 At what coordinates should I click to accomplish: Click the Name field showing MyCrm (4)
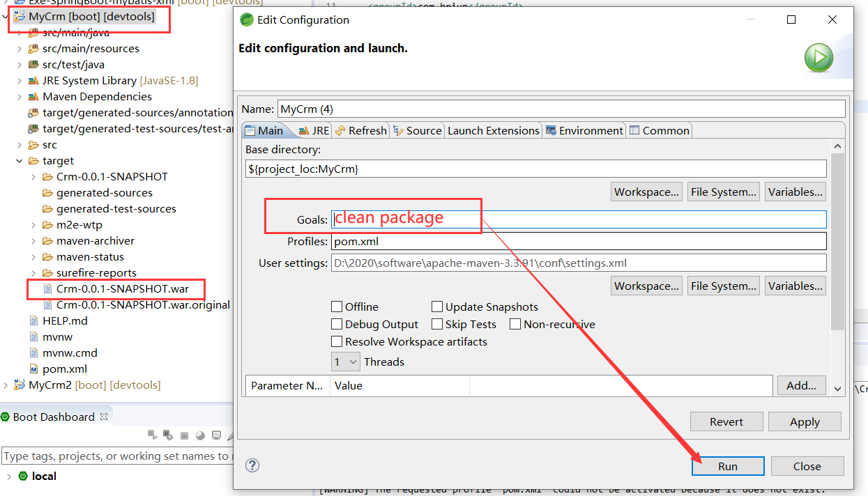click(561, 109)
